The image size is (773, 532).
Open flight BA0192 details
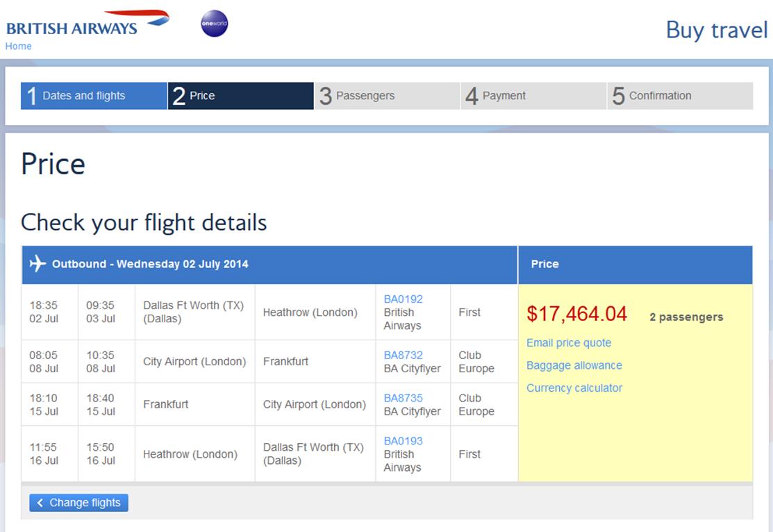pos(403,299)
